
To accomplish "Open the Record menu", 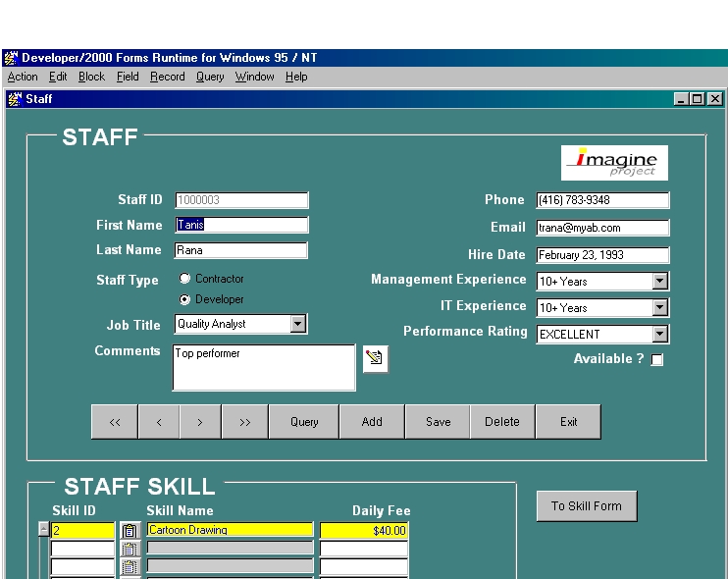I will coord(167,77).
